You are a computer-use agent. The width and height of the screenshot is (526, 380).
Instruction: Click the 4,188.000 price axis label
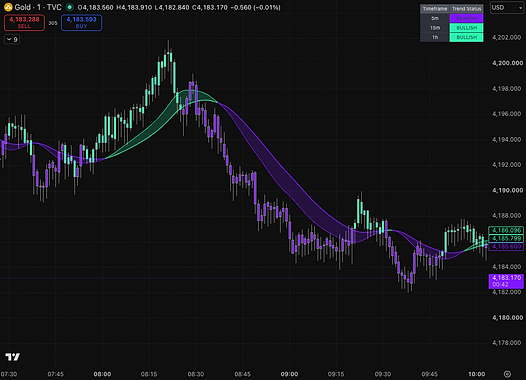(507, 216)
